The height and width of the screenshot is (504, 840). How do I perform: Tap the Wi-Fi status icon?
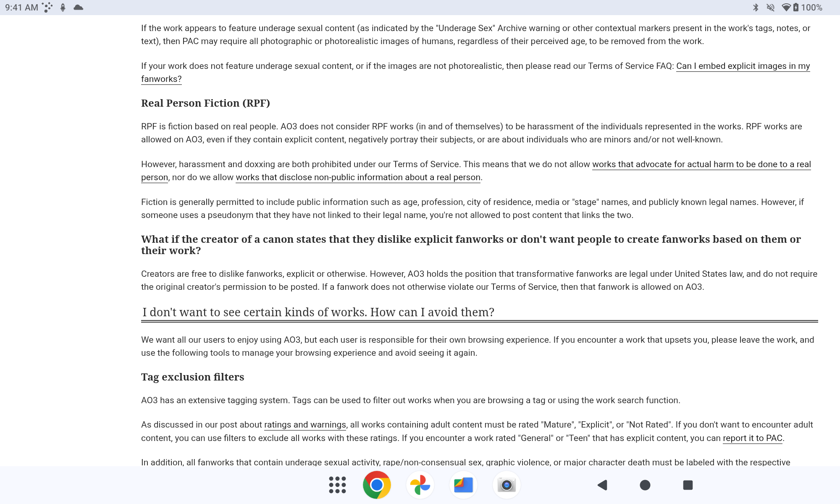click(x=786, y=8)
